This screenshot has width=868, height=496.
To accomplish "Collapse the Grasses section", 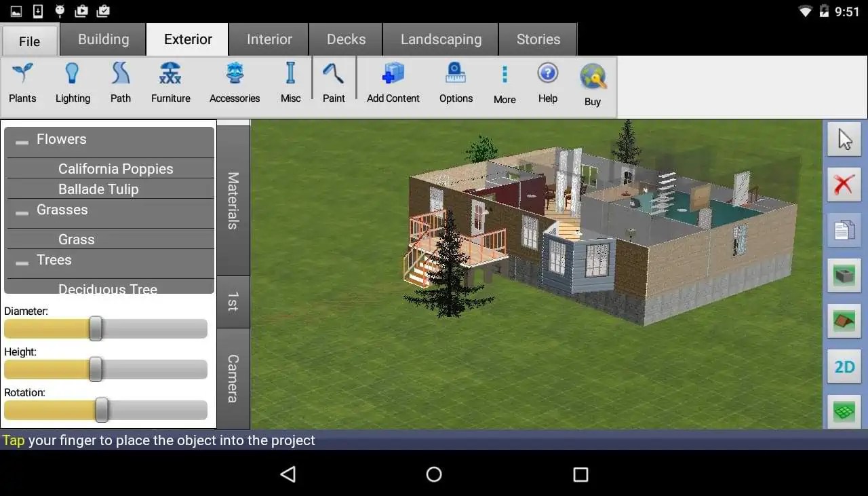I will (21, 210).
